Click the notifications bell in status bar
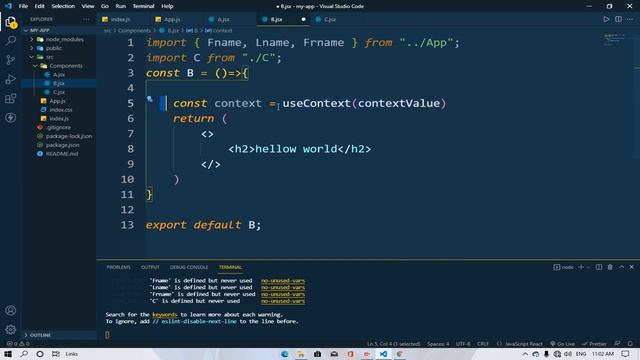Screen dimensions: 640x360 [x=630, y=344]
